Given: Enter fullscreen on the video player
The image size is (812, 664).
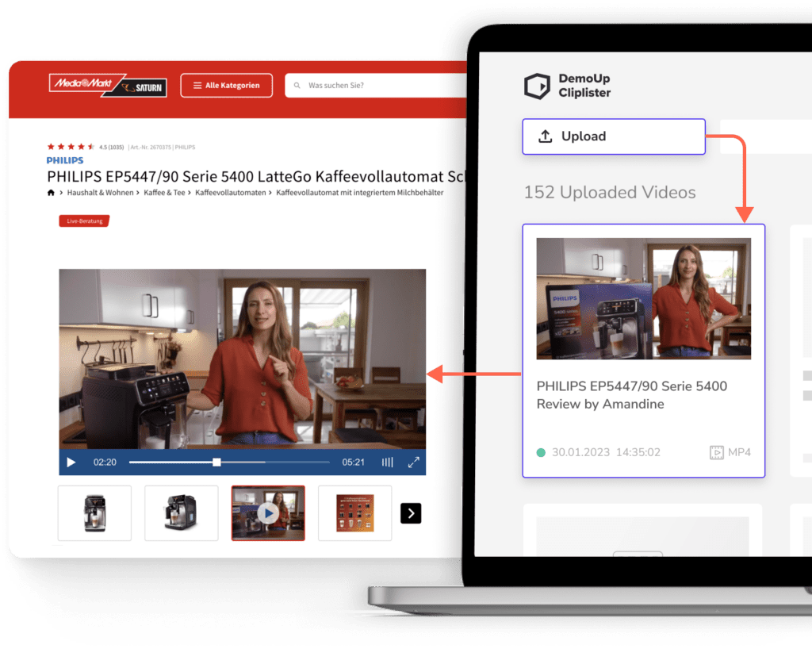Looking at the screenshot, I should [x=413, y=462].
